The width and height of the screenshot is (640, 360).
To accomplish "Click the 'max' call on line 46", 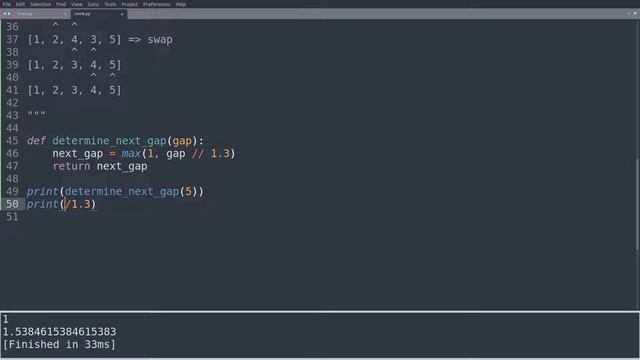I will coord(131,153).
